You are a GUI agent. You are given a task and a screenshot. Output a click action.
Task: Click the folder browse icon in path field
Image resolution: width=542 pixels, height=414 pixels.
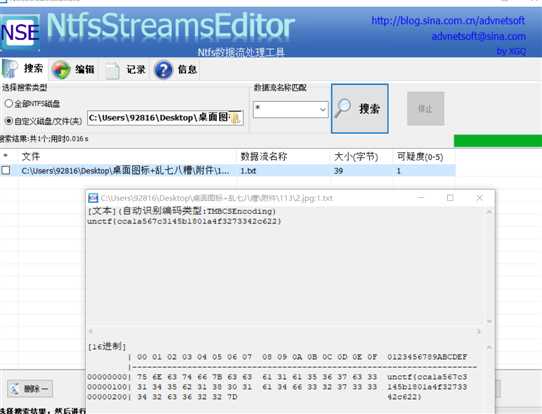pos(235,118)
